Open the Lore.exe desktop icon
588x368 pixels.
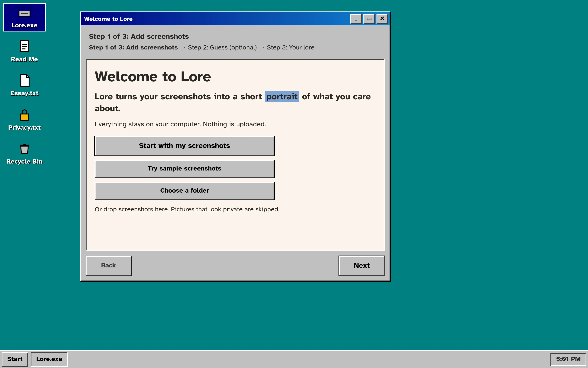tap(24, 18)
